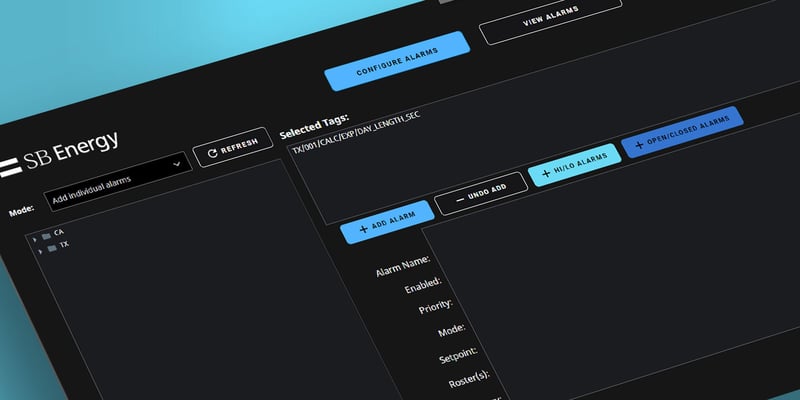Click the CA folder icon
Screen dimensions: 800x400
[x=46, y=236]
